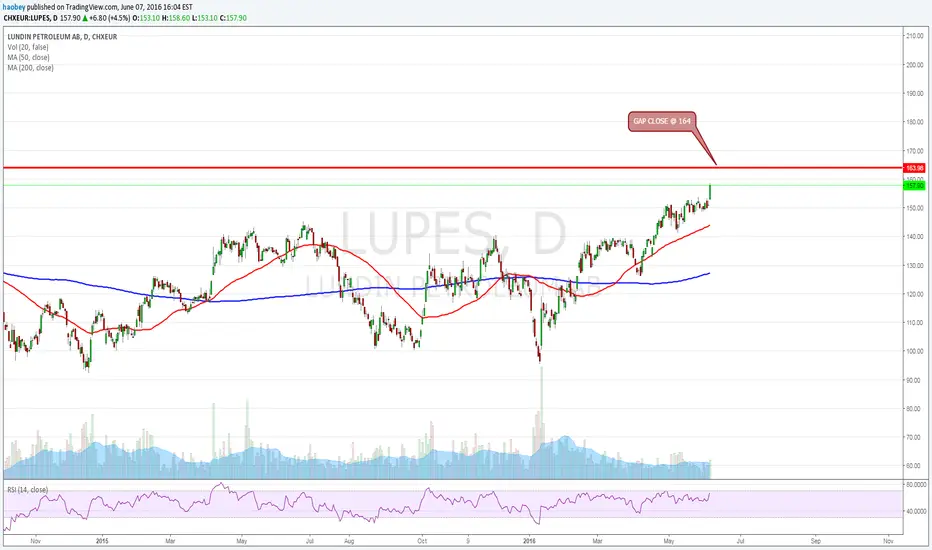932x550 pixels.
Task: Click the 210.00 price axis label
Action: point(915,36)
